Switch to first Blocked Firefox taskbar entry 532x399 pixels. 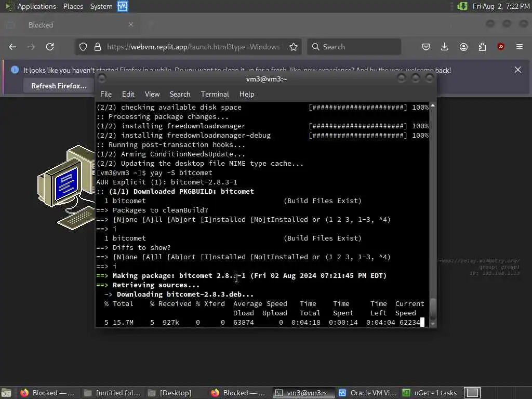(47, 393)
